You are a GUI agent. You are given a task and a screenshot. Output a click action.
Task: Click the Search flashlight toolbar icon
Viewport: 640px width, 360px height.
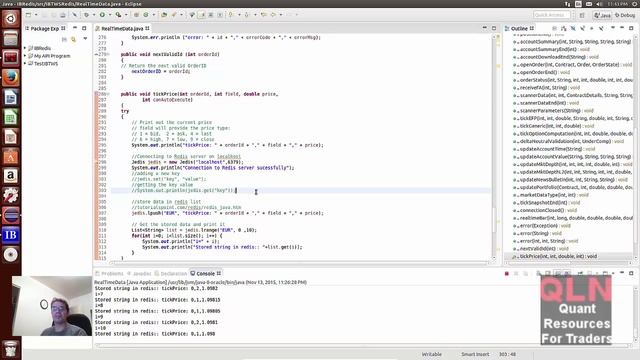click(174, 15)
